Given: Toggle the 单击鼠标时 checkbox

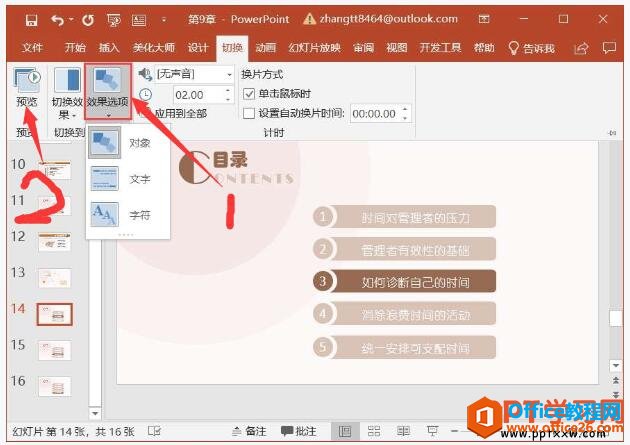Looking at the screenshot, I should pyautogui.click(x=249, y=94).
